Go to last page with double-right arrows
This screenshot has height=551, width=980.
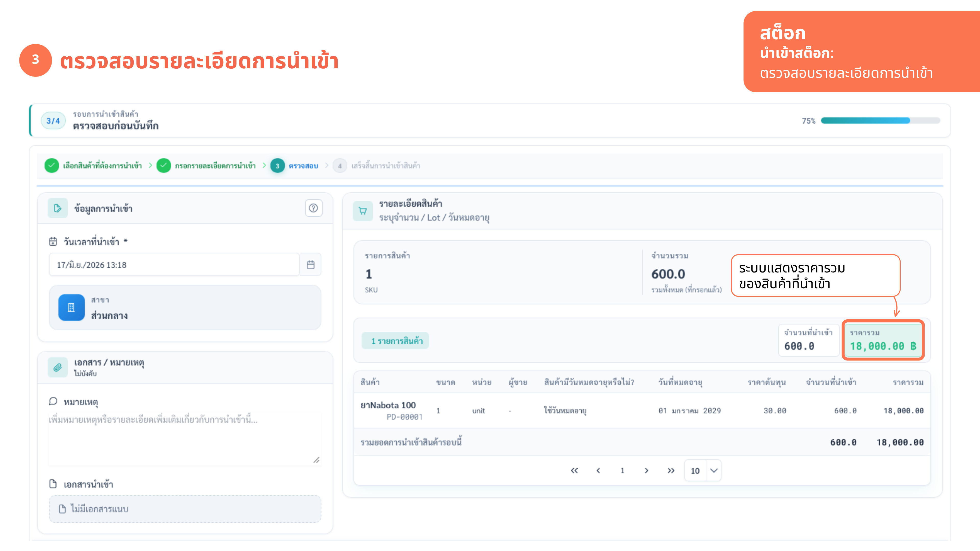671,470
